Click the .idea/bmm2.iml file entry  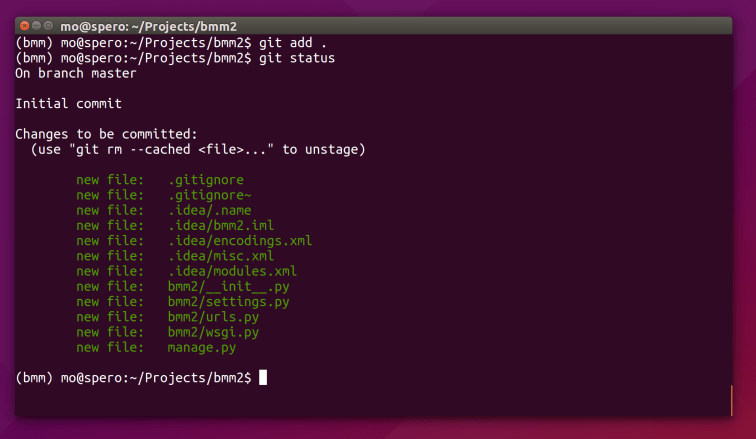click(221, 225)
